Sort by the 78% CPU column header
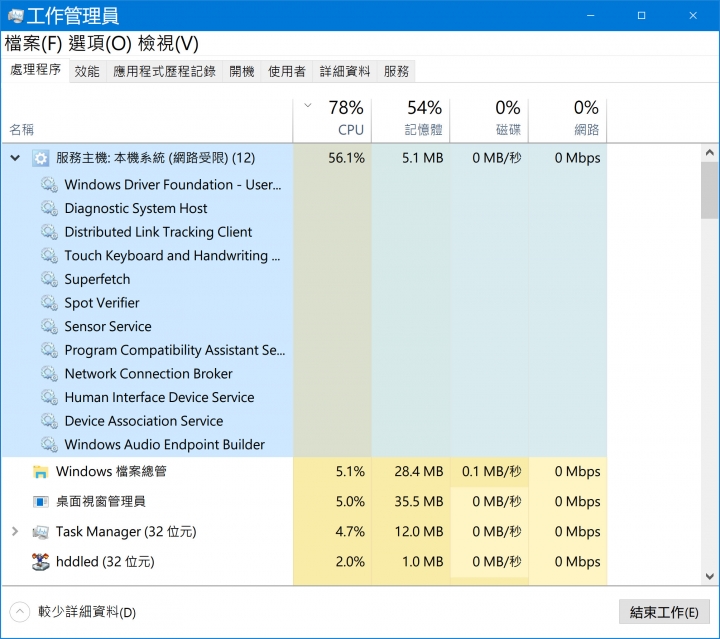The height and width of the screenshot is (639, 720). point(332,120)
